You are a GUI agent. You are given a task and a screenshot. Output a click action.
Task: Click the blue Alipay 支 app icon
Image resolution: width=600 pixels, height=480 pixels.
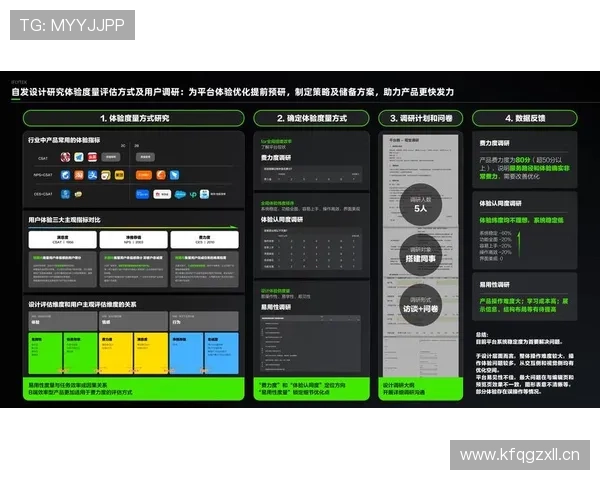pyautogui.click(x=92, y=175)
